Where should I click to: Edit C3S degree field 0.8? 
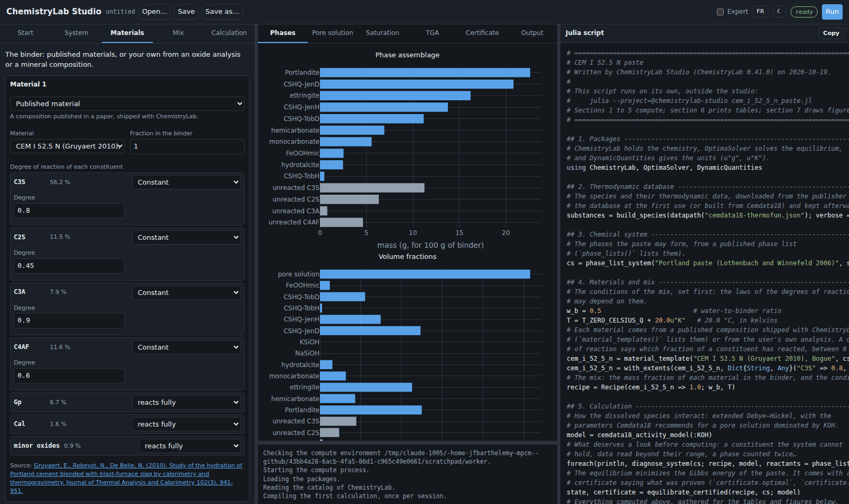click(x=69, y=211)
